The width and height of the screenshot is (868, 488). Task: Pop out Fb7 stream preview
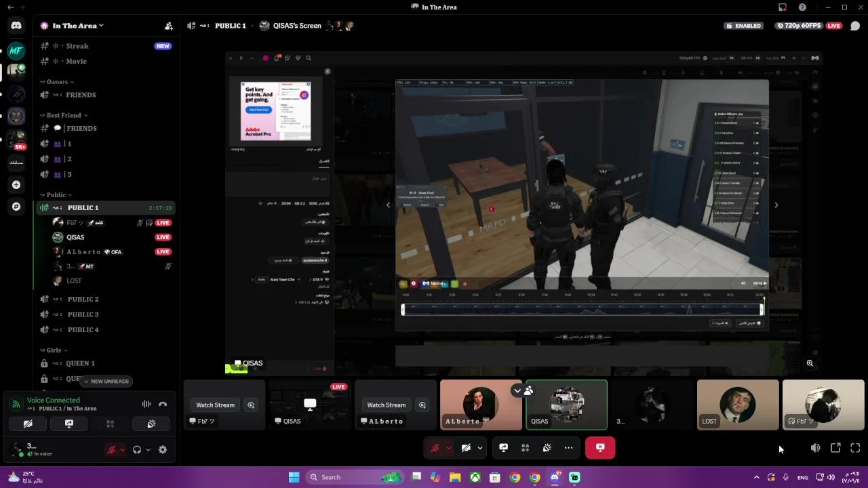pyautogui.click(x=251, y=405)
